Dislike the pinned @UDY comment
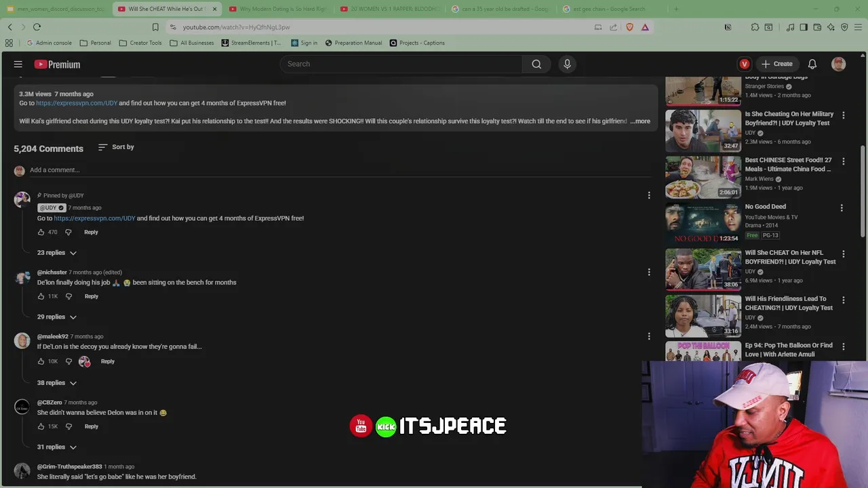868x488 pixels. coord(68,232)
